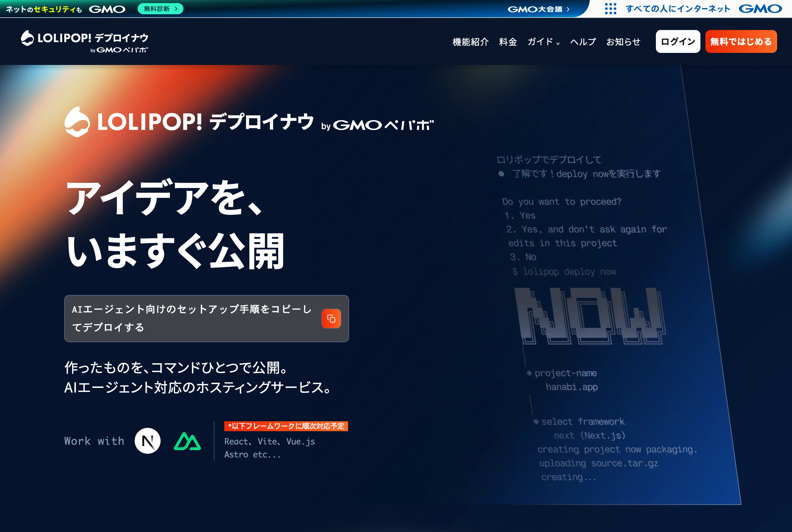
Task: Click the green Nuxt logo icon
Action: point(187,441)
